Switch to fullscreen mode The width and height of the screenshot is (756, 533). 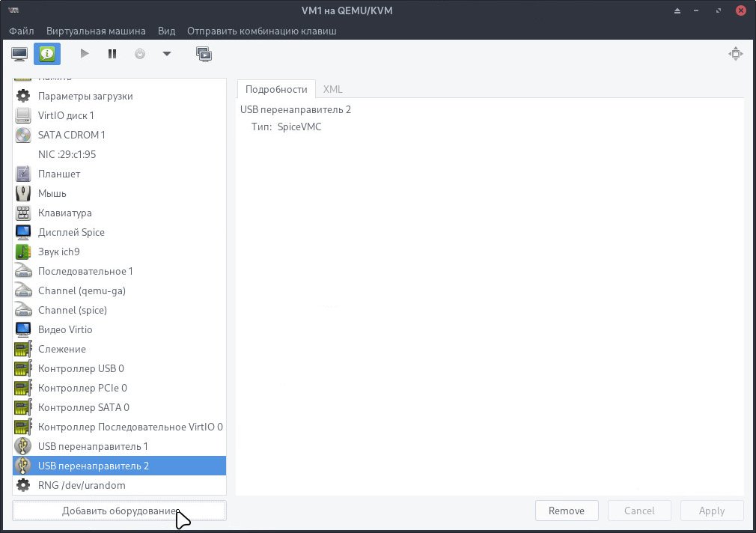coord(736,53)
